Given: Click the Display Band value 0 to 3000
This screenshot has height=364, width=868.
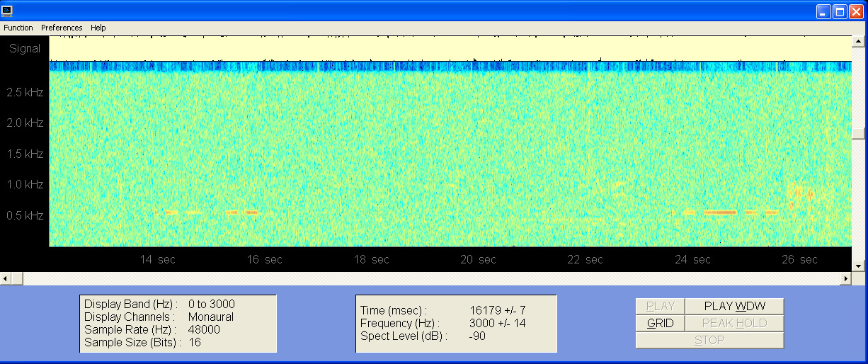Looking at the screenshot, I should point(212,305).
